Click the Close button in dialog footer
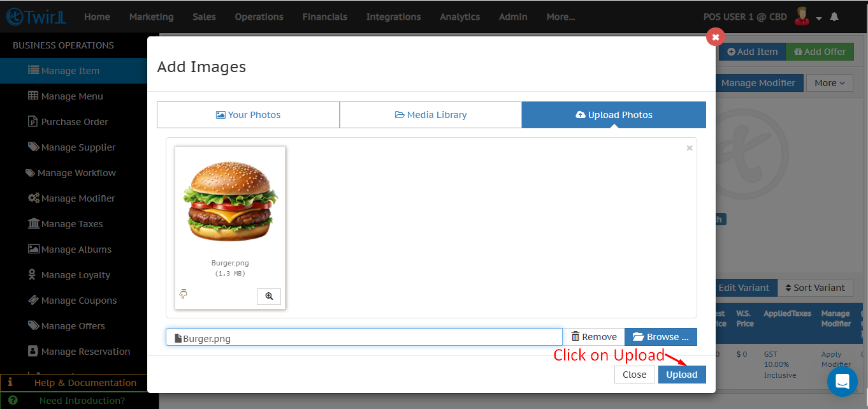868x409 pixels. click(x=634, y=375)
